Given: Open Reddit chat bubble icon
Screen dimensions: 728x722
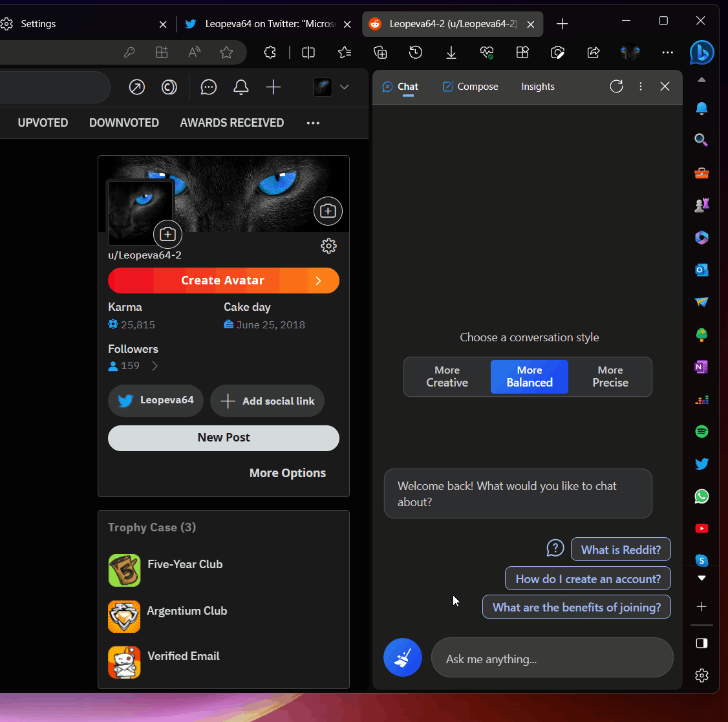Looking at the screenshot, I should tap(208, 87).
